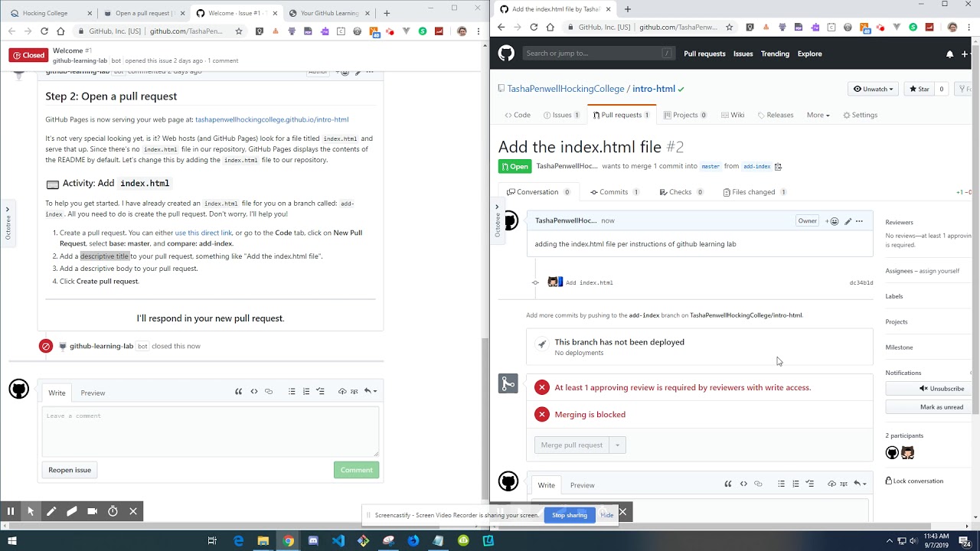Image resolution: width=980 pixels, height=551 pixels.
Task: Add numbered list in right pull request comment
Action: (795, 484)
